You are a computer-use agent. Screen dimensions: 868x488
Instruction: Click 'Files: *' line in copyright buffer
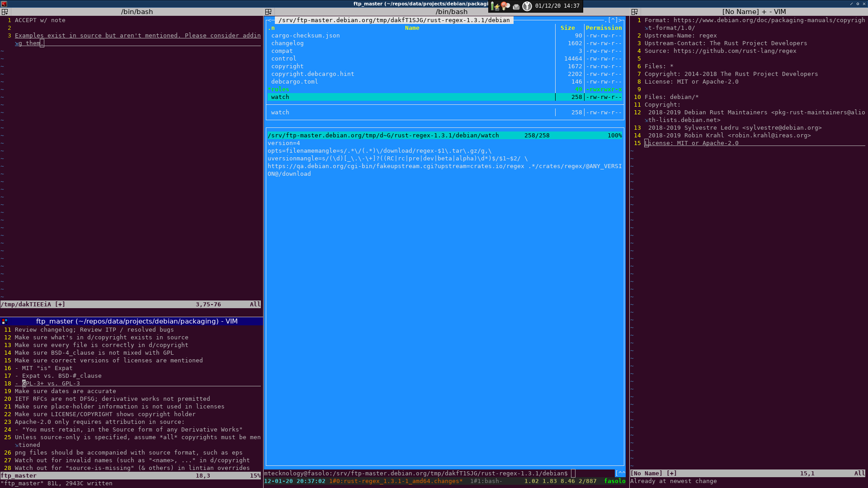tap(659, 66)
